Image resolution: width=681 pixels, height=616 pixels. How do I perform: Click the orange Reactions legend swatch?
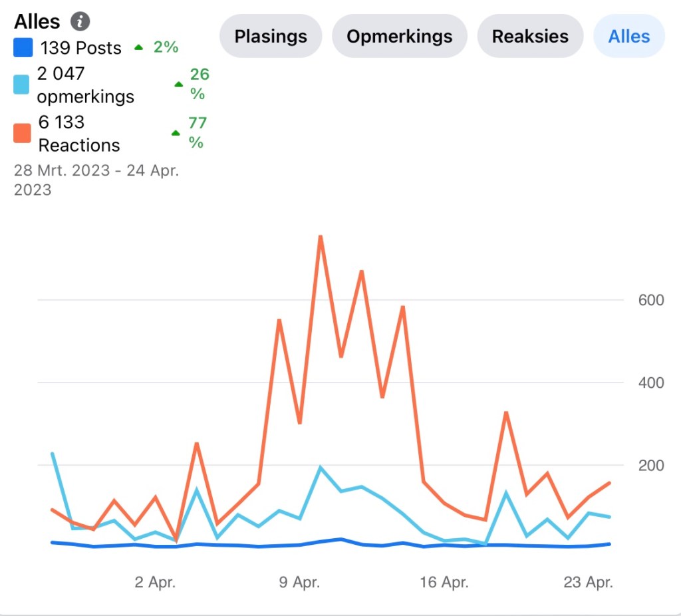(x=22, y=133)
